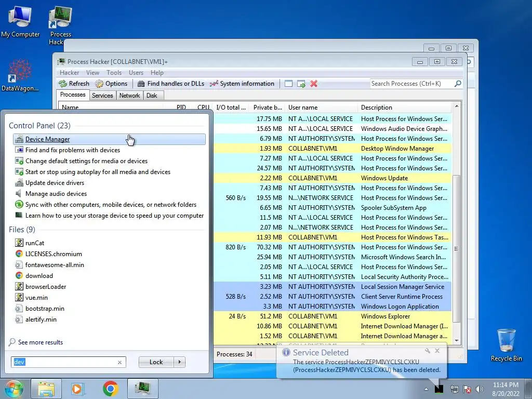Viewport: 532px width, 399px height.
Task: Open vue.min file result
Action: pyautogui.click(x=36, y=298)
